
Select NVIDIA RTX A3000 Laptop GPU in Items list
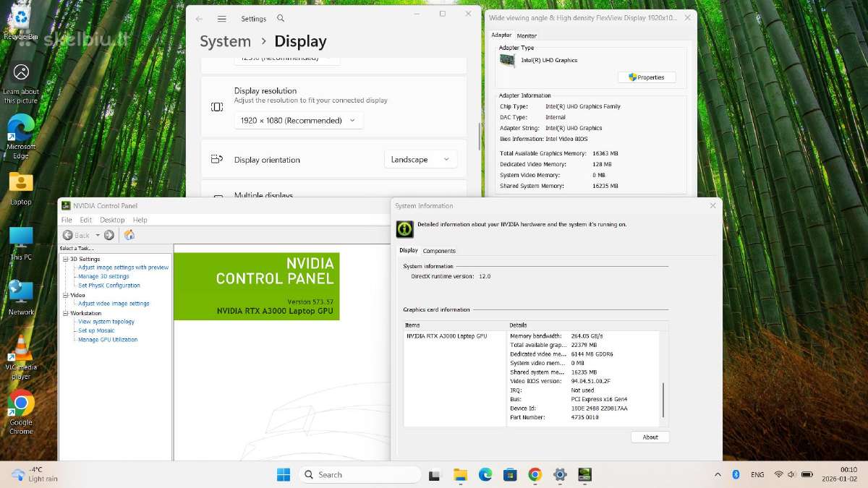coord(446,336)
